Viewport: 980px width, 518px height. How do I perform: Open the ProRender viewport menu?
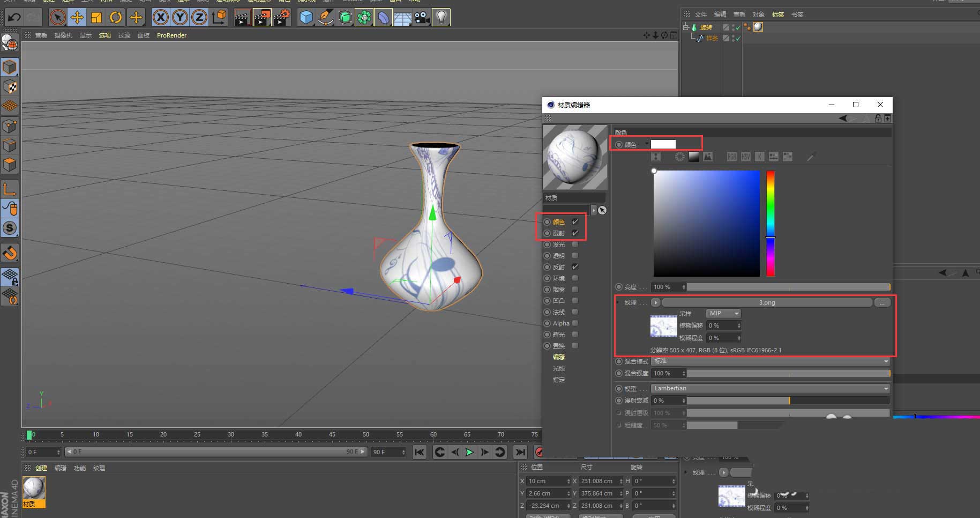click(x=171, y=35)
